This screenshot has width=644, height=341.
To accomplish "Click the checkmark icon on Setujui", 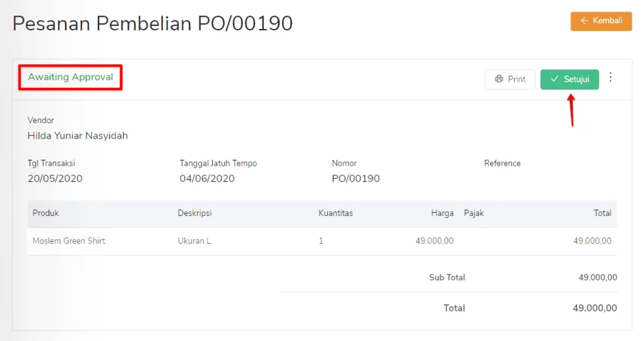I will coord(554,79).
